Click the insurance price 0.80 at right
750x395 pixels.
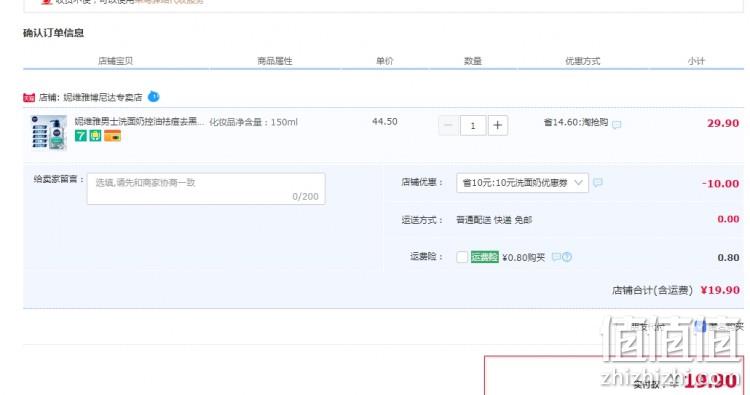pos(728,257)
